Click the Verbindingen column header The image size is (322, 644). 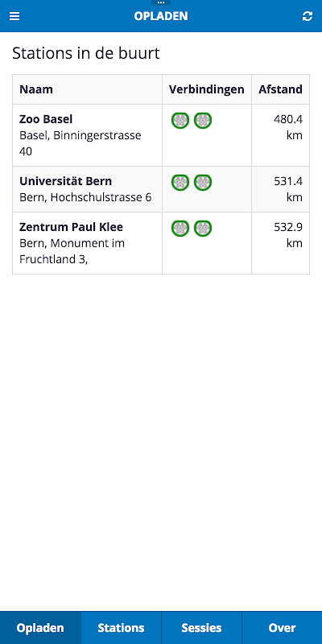[207, 89]
